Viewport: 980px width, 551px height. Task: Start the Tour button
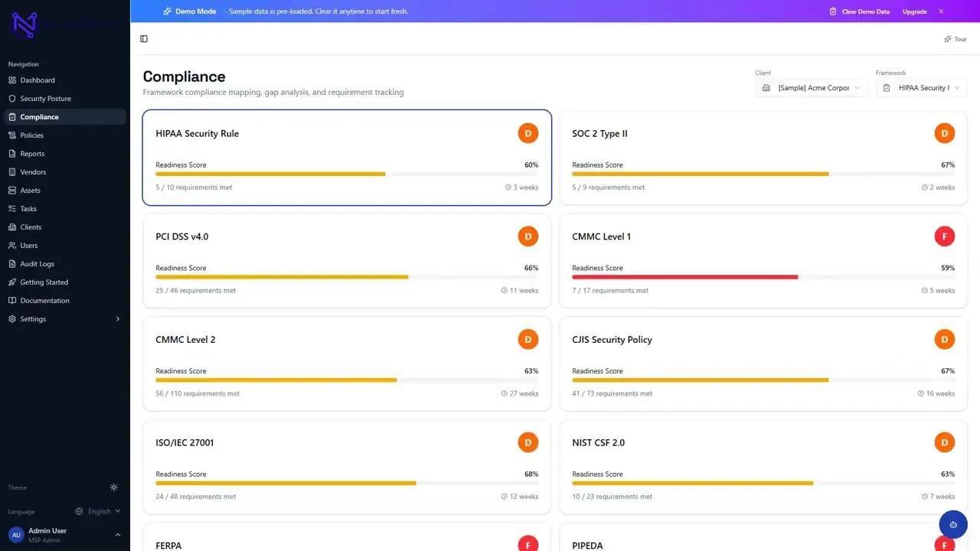tap(955, 39)
